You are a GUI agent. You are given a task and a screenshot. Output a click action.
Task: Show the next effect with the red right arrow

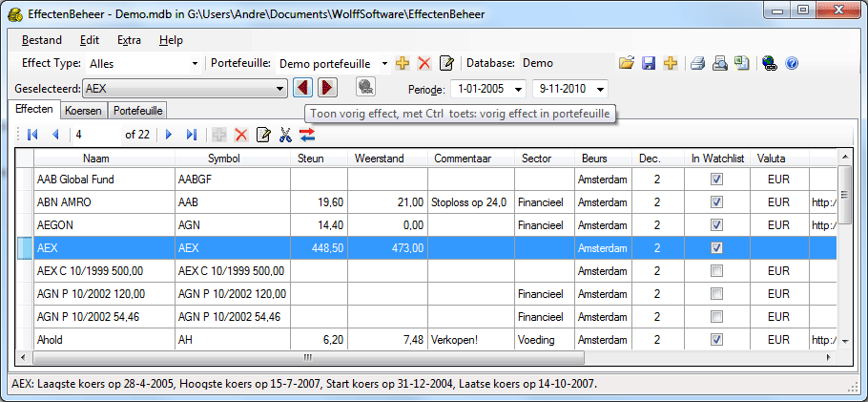327,88
